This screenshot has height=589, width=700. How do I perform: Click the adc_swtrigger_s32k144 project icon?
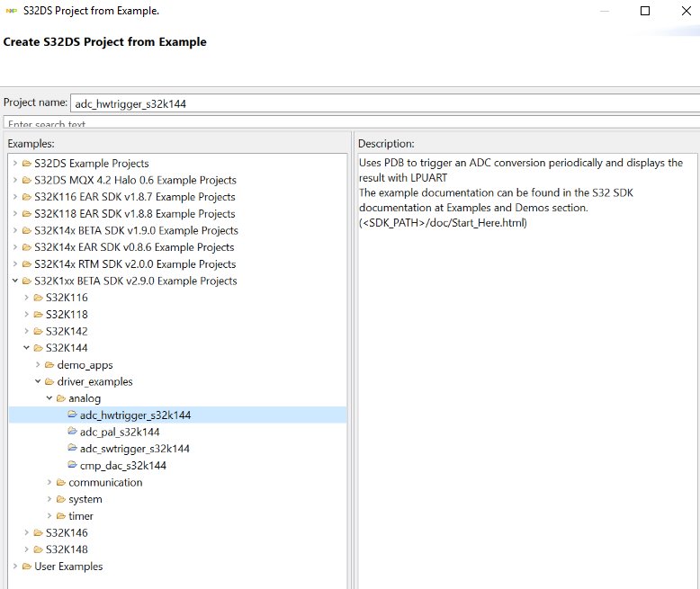click(x=72, y=448)
